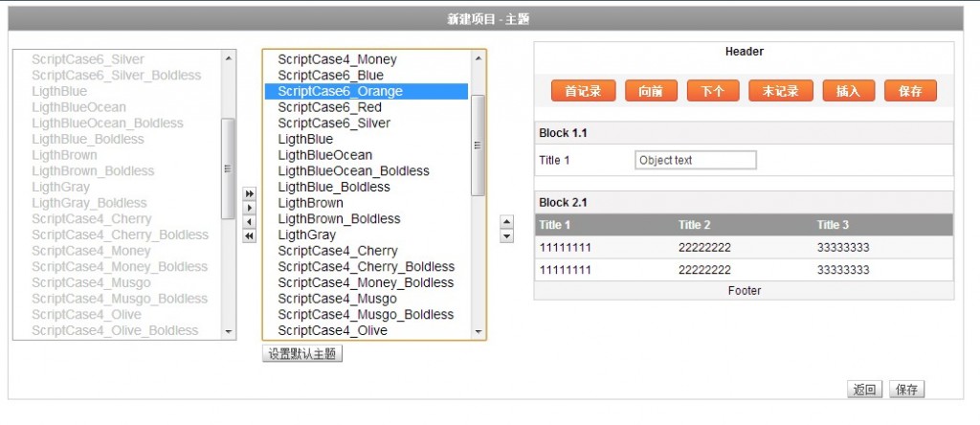The image size is (980, 425).
Task: Click the move-all-left double arrow button
Action: [250, 236]
